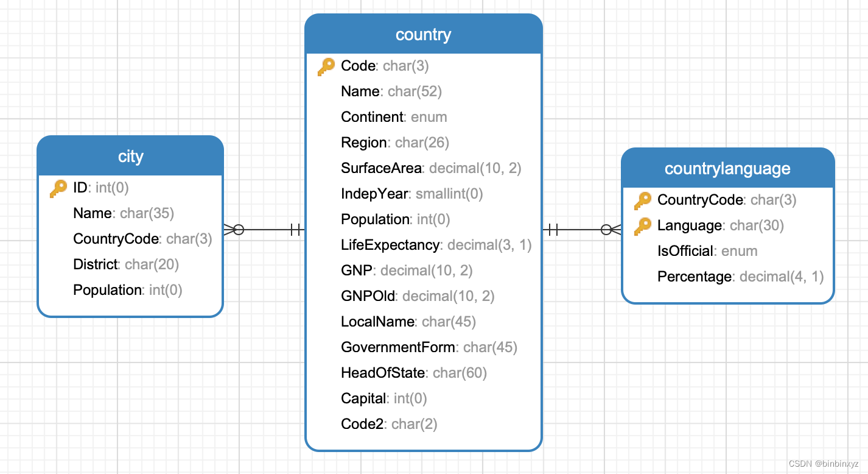Select the relationship line between city and country
Image resolution: width=868 pixels, height=474 pixels.
tap(264, 230)
